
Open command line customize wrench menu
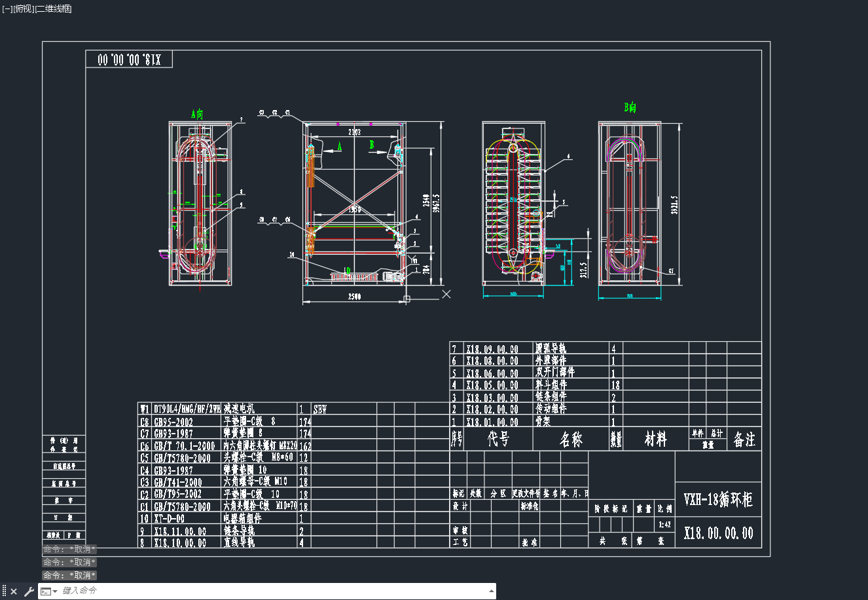click(28, 591)
